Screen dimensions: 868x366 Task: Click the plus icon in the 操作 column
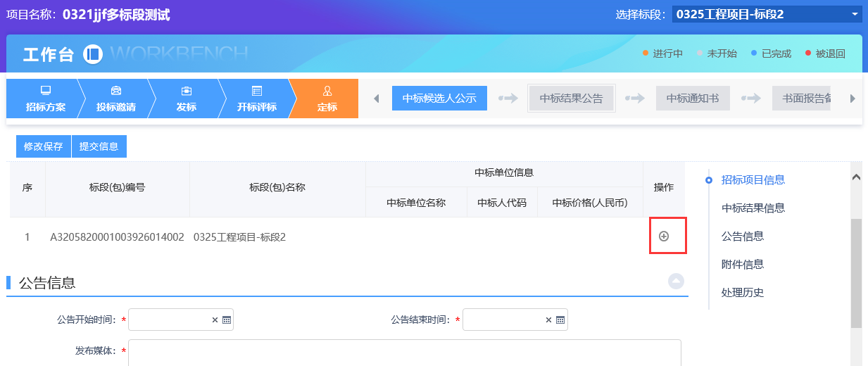pyautogui.click(x=663, y=236)
